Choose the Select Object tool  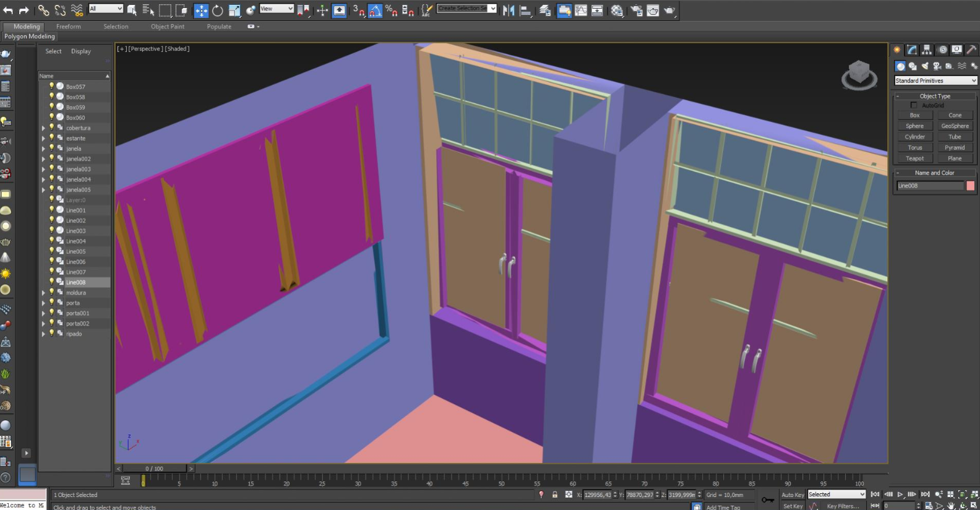(x=132, y=10)
